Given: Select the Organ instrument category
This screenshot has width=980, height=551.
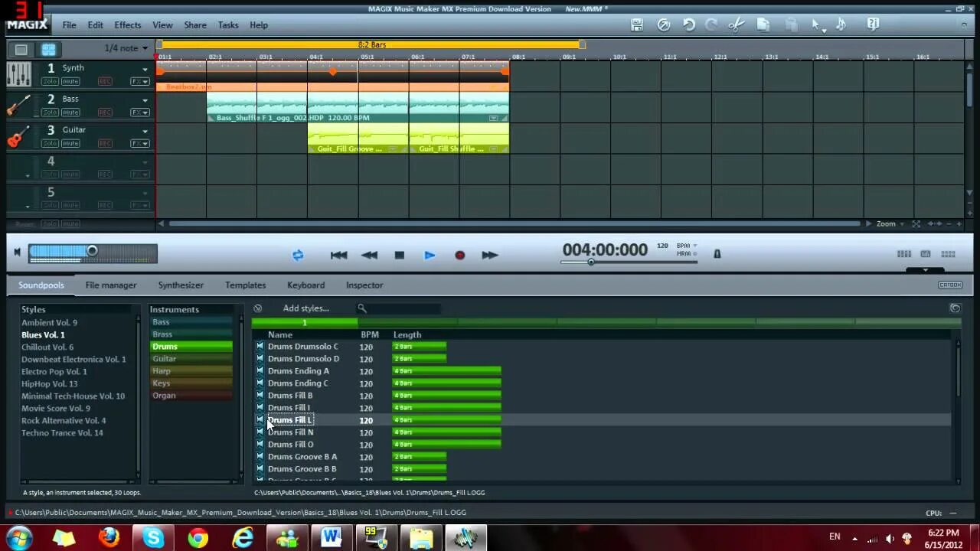Looking at the screenshot, I should (191, 396).
